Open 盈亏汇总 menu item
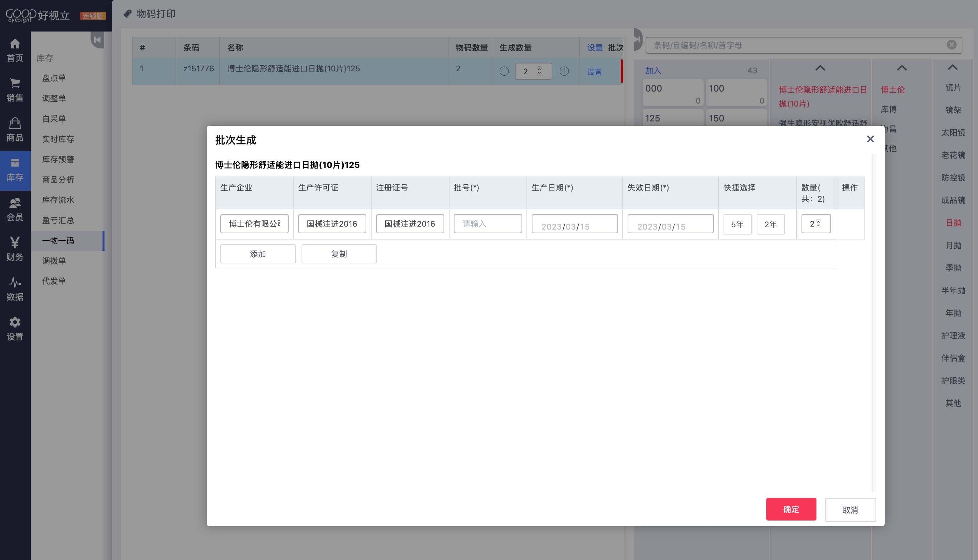 pos(58,220)
